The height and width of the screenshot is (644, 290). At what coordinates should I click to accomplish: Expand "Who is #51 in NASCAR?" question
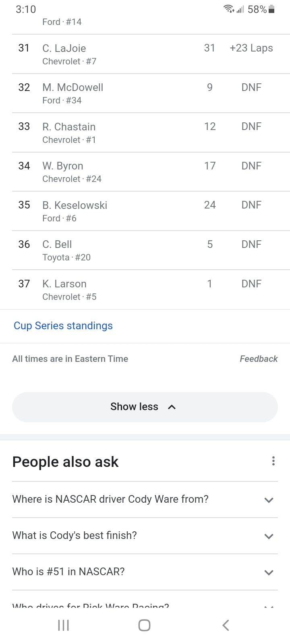point(145,572)
